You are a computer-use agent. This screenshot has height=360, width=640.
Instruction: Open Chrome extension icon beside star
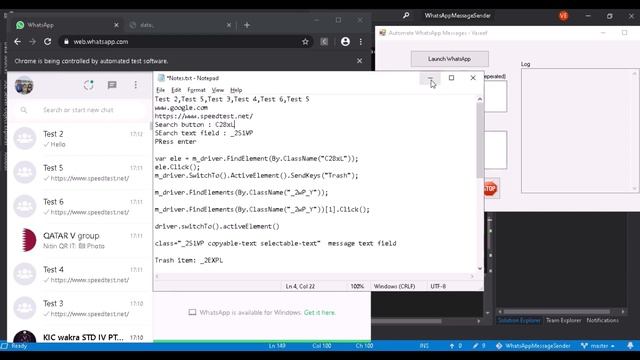pyautogui.click(x=324, y=42)
